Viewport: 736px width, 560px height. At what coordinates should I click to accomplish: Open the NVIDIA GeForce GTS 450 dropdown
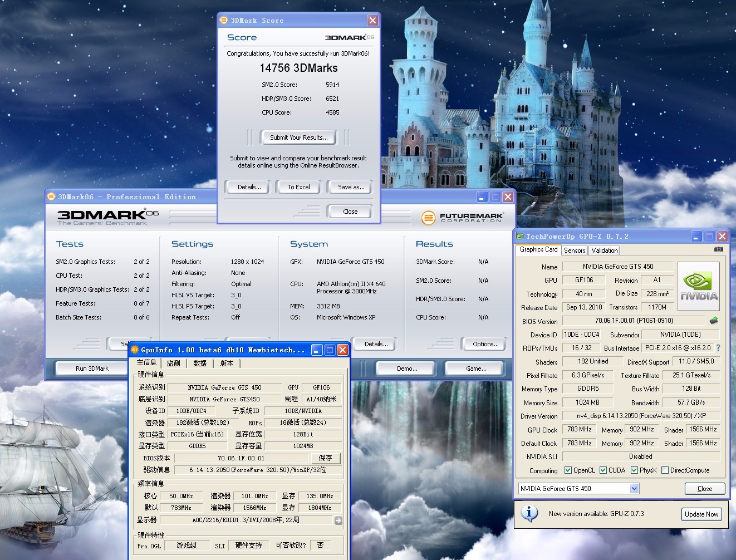click(634, 489)
